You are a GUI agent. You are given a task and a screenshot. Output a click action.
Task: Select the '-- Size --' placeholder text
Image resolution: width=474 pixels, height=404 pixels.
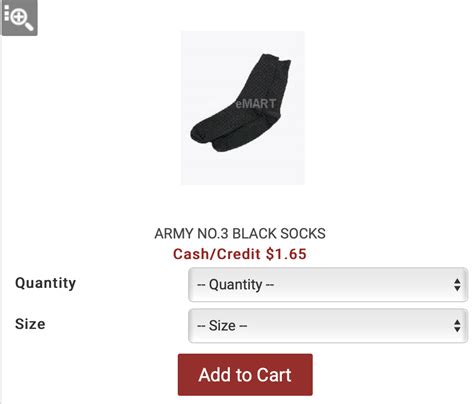point(222,326)
